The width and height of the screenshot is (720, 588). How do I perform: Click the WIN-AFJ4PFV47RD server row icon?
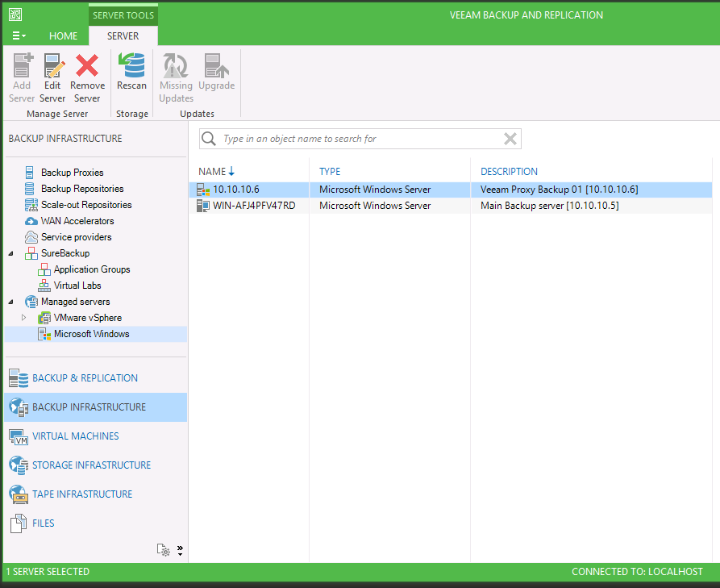click(203, 206)
